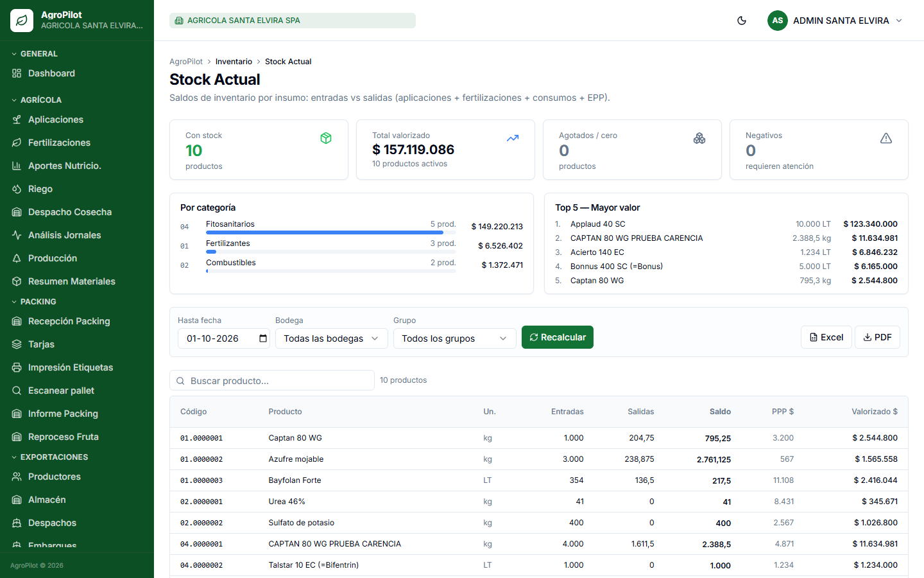This screenshot has width=924, height=578.
Task: Click the Resumen Materiales box icon
Action: point(17,281)
